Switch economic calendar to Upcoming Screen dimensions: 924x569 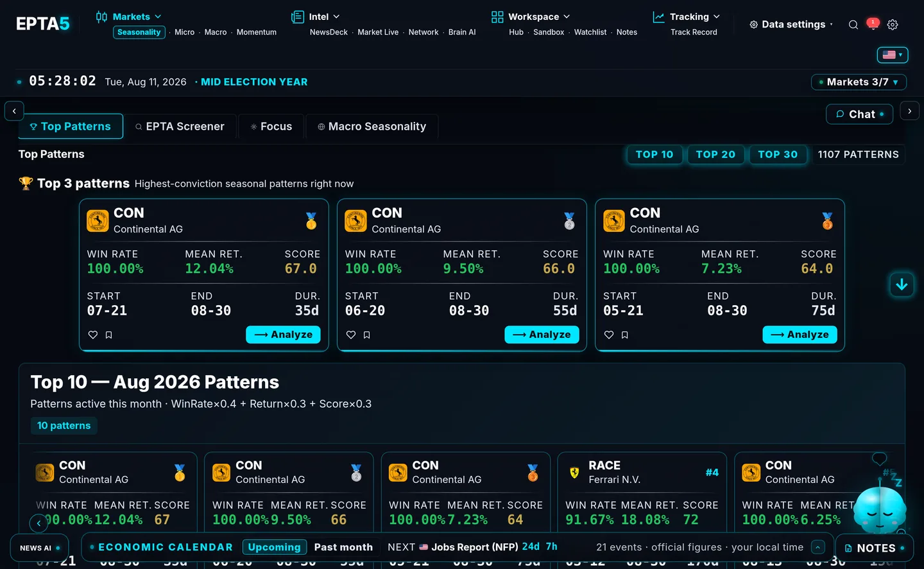[x=274, y=547]
